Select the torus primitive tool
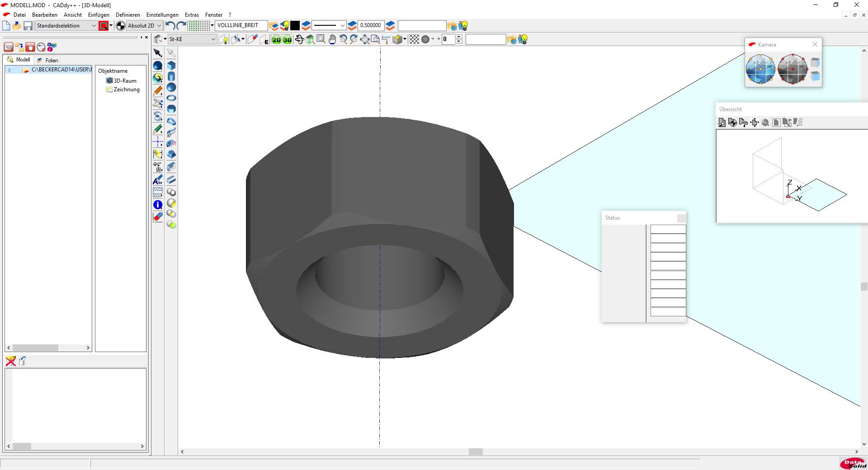Screen dimensions: 868x470 (171, 98)
